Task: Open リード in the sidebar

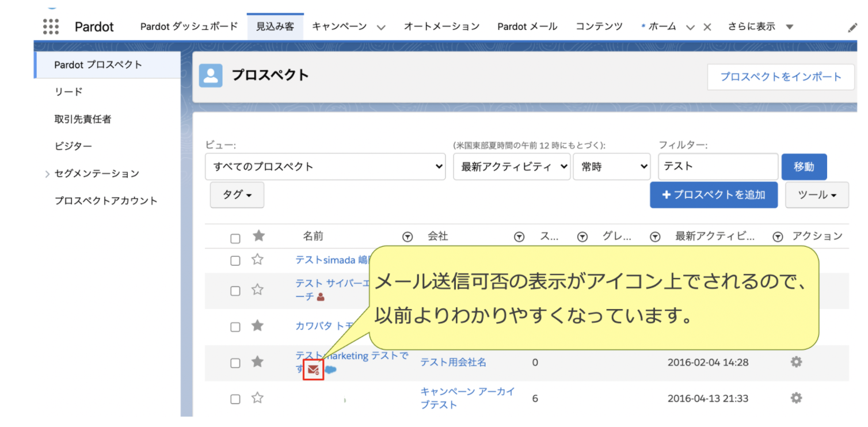Action: 68,91
